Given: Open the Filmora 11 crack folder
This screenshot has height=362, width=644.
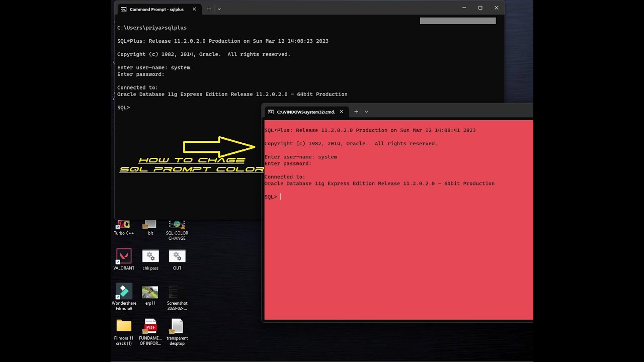Looking at the screenshot, I should [x=124, y=332].
